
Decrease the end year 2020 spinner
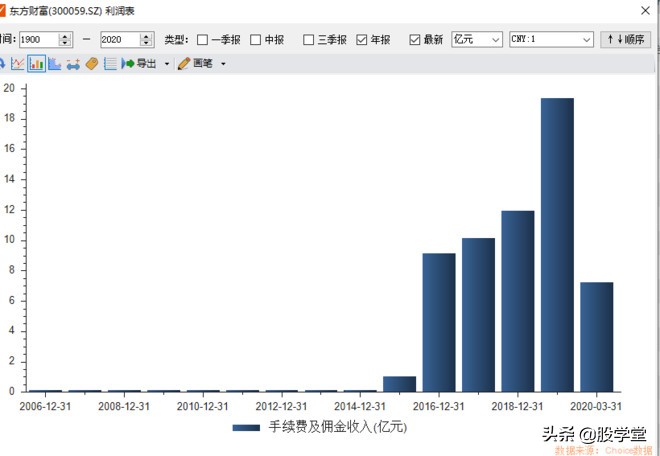(146, 43)
